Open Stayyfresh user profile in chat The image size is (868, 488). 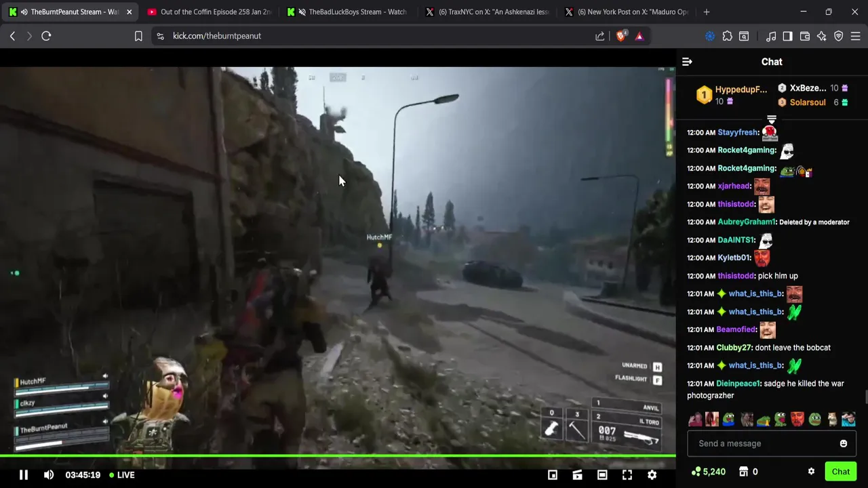(738, 132)
